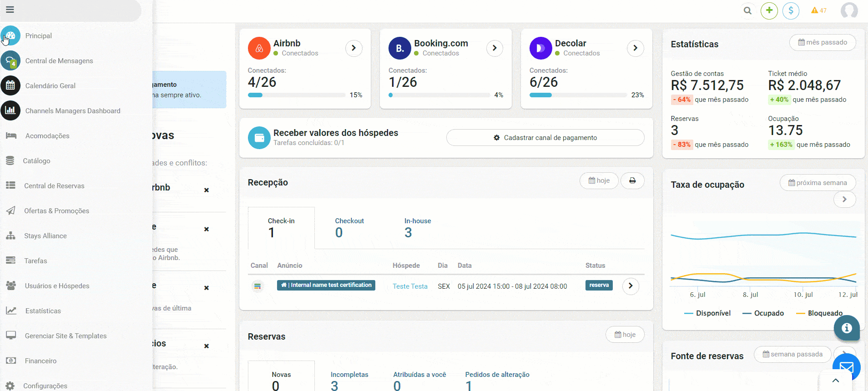
Task: Expand Decolar card arrow
Action: 636,48
